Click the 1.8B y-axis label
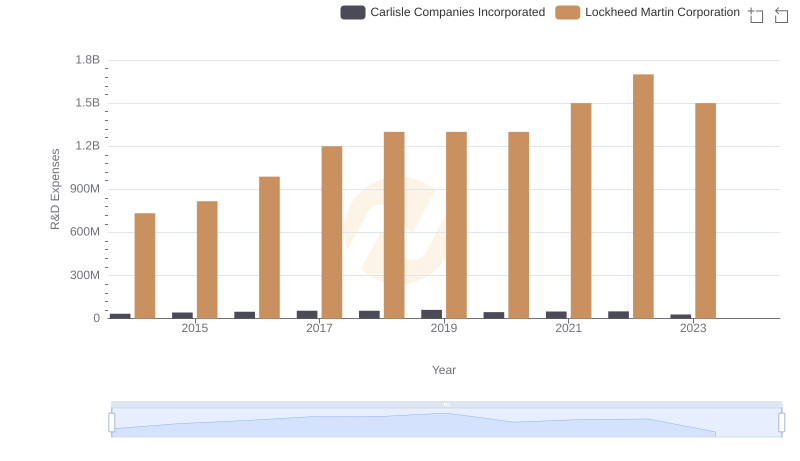Viewport: 800px width, 461px height. (x=88, y=60)
